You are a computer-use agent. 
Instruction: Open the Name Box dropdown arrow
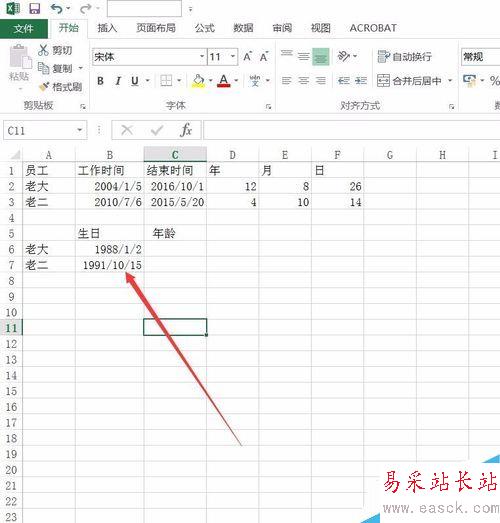click(79, 130)
